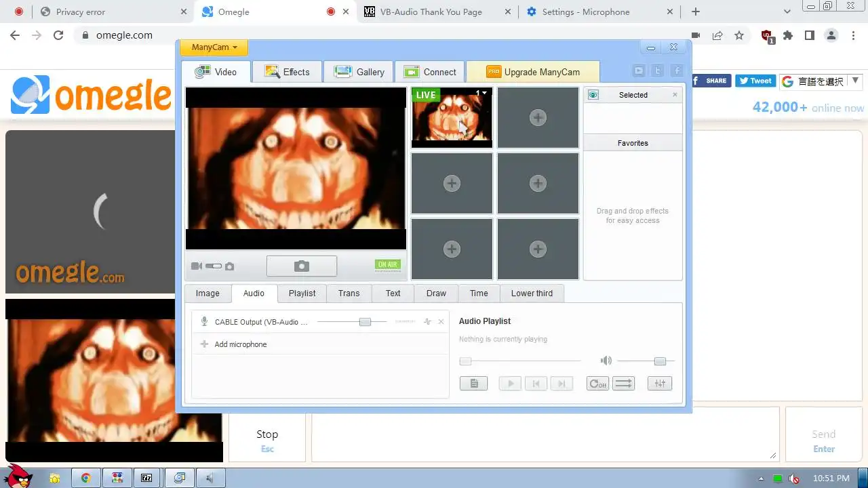Open Chrome side panel icon
Image resolution: width=868 pixels, height=488 pixels.
[809, 35]
